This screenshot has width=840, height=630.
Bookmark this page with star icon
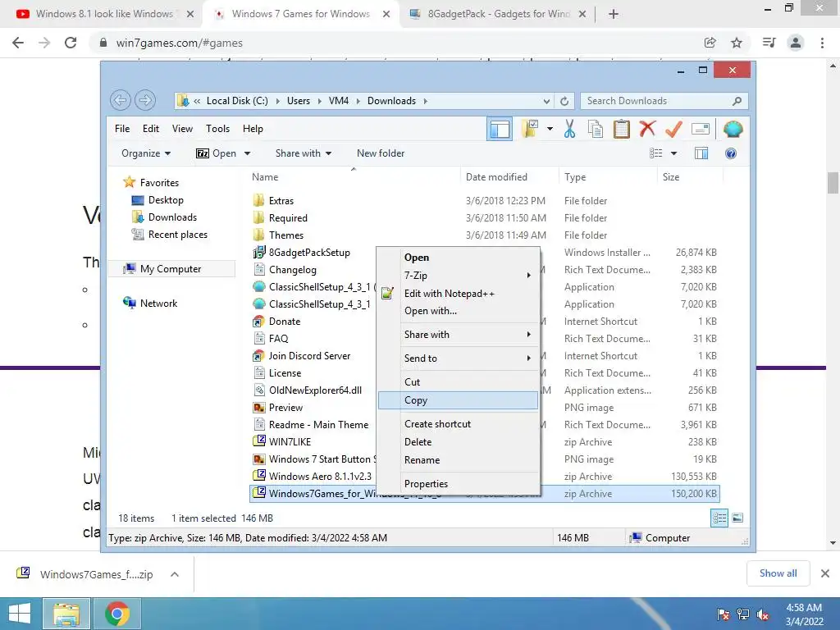pos(737,43)
